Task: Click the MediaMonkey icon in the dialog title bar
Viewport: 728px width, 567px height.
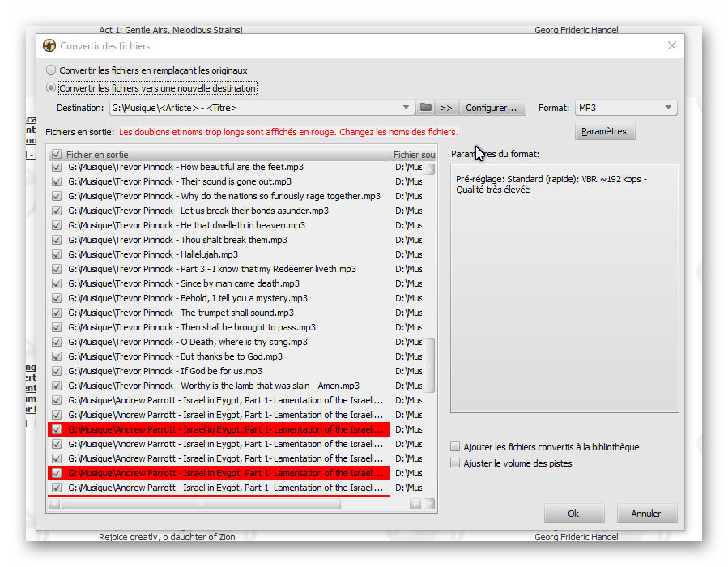Action: pos(49,46)
